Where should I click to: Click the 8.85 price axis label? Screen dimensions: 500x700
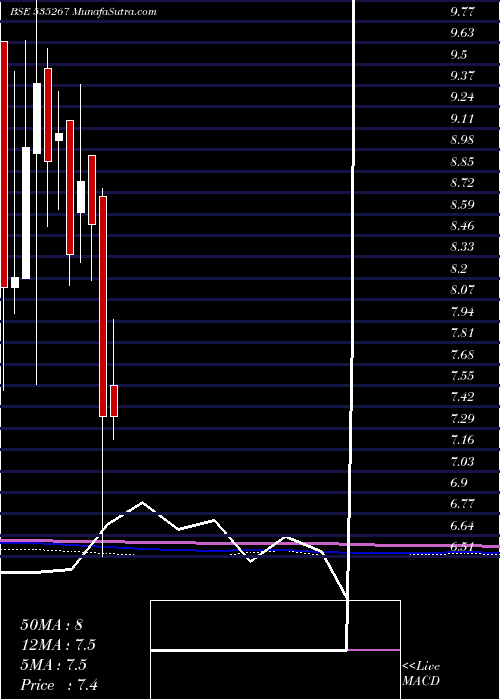(462, 162)
